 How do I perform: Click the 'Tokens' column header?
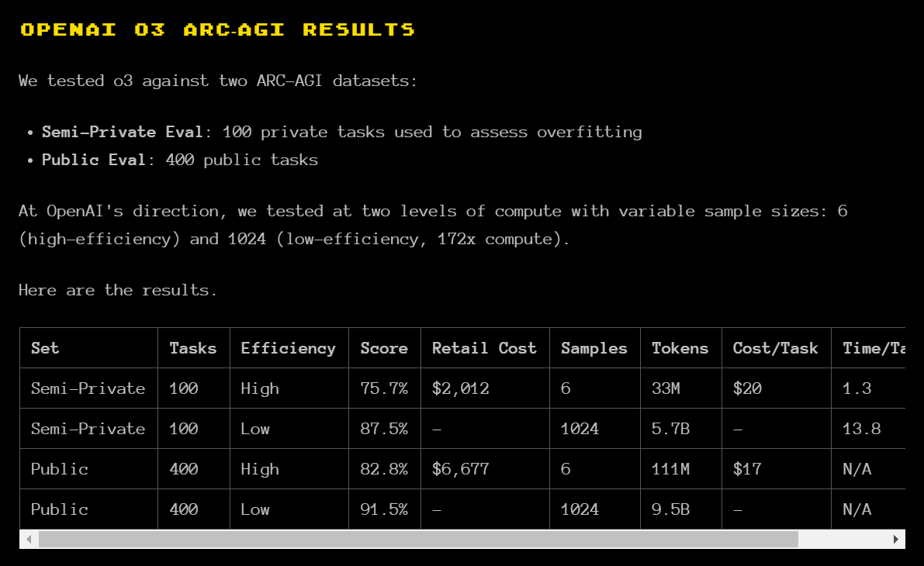click(x=680, y=348)
